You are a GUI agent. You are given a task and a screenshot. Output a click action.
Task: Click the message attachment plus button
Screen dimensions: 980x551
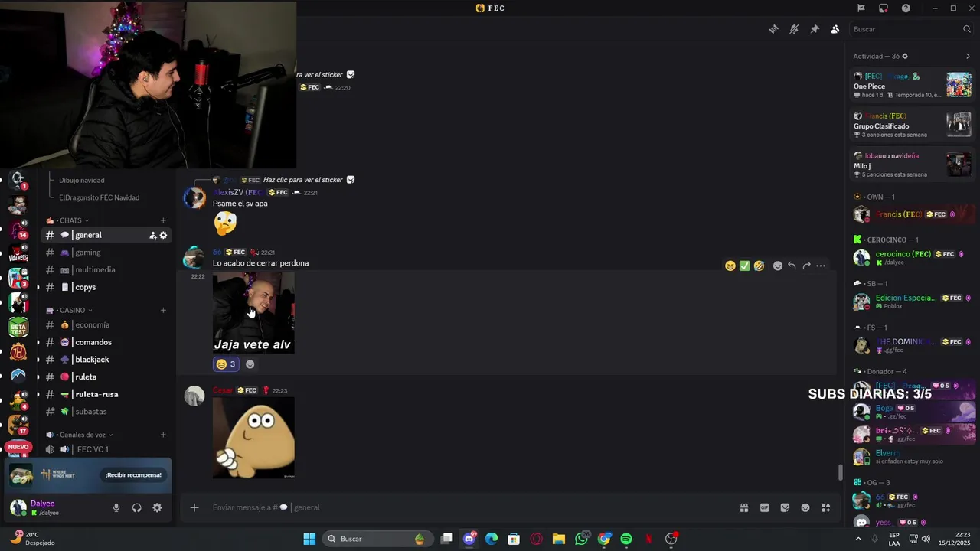(194, 507)
